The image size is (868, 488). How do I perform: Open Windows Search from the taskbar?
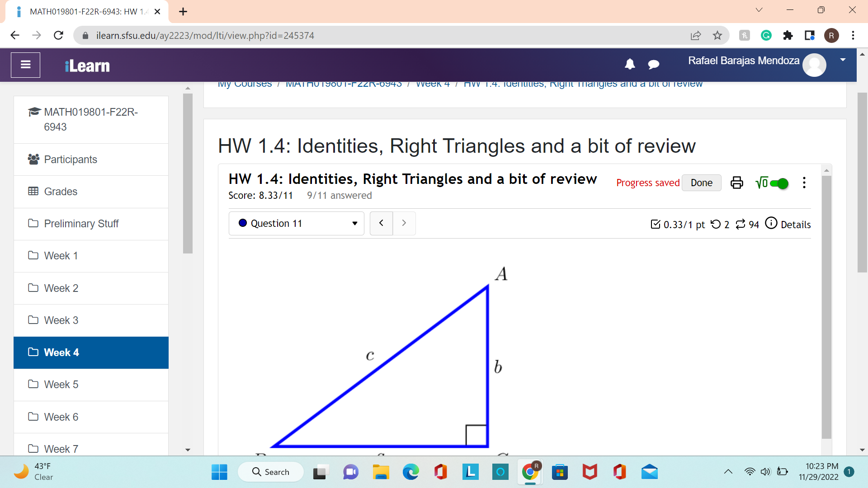270,472
